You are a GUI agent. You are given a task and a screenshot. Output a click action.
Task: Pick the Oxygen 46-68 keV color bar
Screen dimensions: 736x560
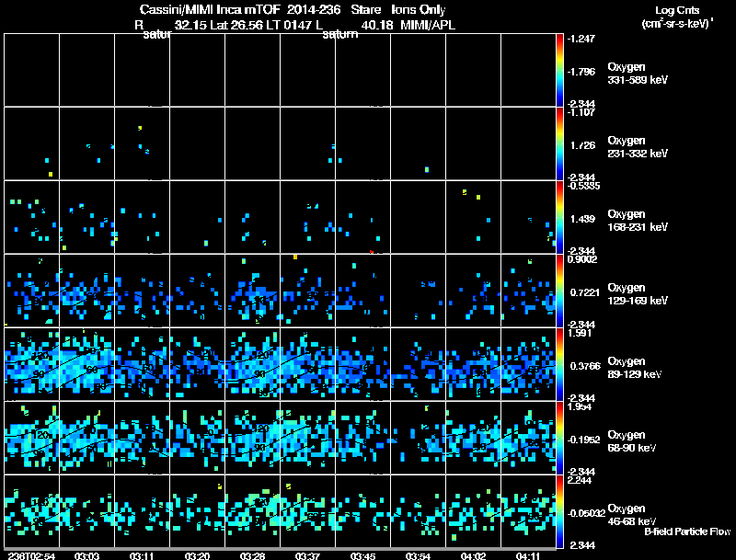click(561, 512)
